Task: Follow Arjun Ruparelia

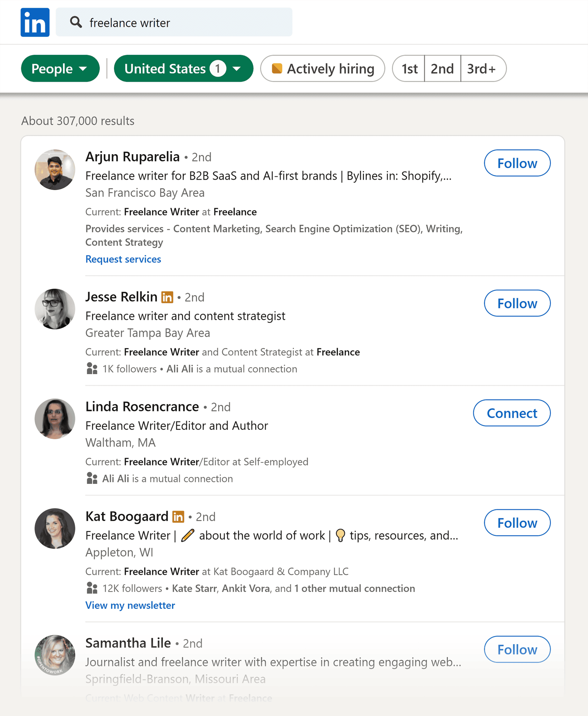Action: click(517, 163)
